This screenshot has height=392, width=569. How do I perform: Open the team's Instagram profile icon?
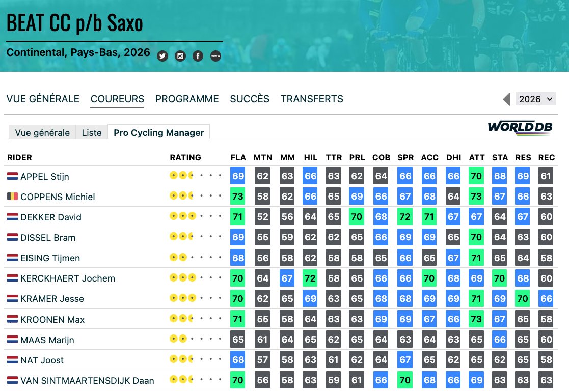click(180, 56)
